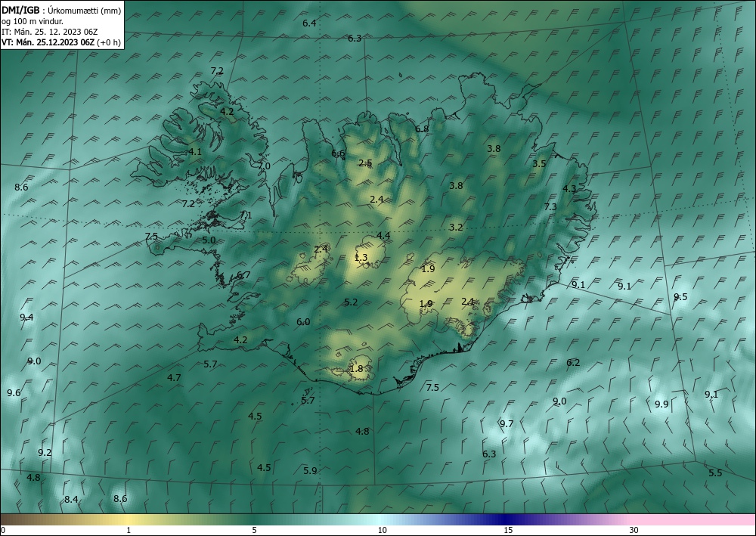The image size is (756, 536).
Task: Click the 4.4 value on the map
Action: pos(383,235)
